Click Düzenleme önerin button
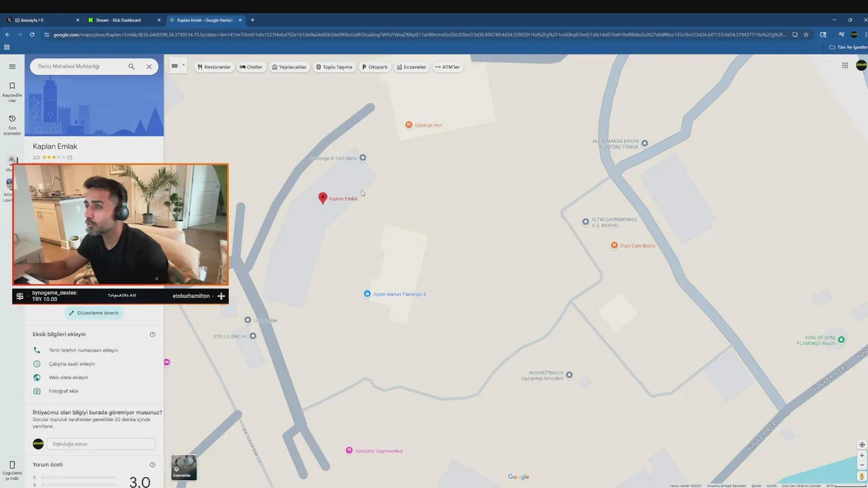Viewport: 868px width, 488px height. (x=94, y=313)
